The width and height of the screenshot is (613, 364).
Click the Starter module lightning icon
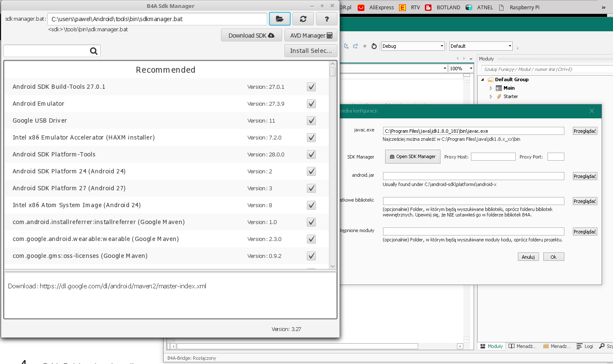[499, 96]
